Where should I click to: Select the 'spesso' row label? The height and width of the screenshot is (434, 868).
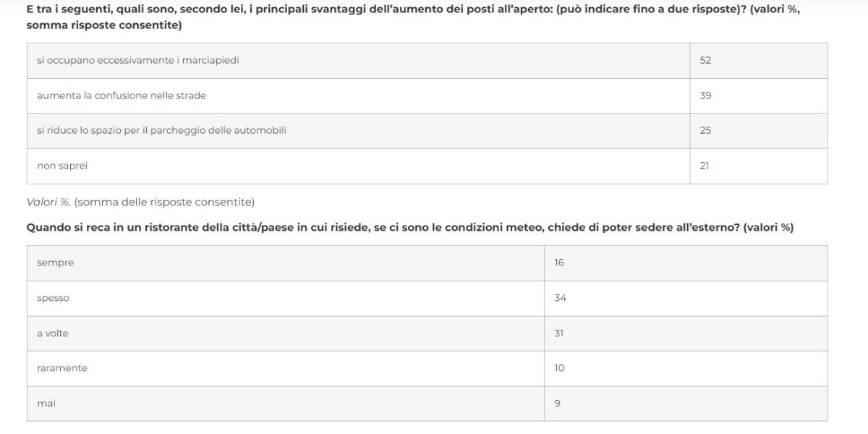click(x=53, y=298)
